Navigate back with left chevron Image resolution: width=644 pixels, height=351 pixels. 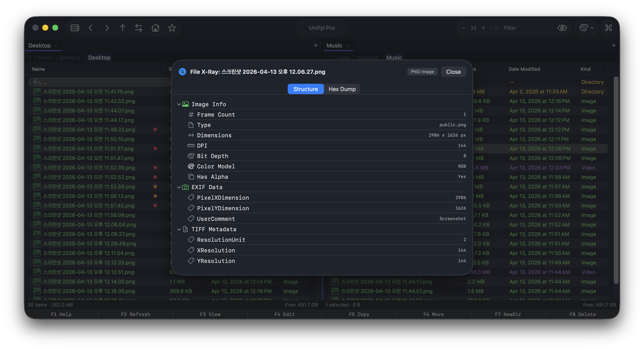coord(91,28)
